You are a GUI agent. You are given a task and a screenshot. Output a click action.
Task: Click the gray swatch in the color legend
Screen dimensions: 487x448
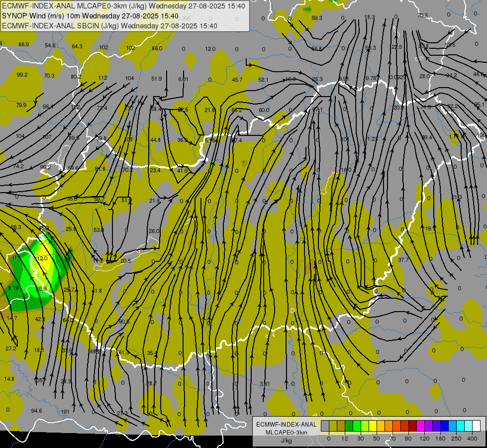pos(325,426)
